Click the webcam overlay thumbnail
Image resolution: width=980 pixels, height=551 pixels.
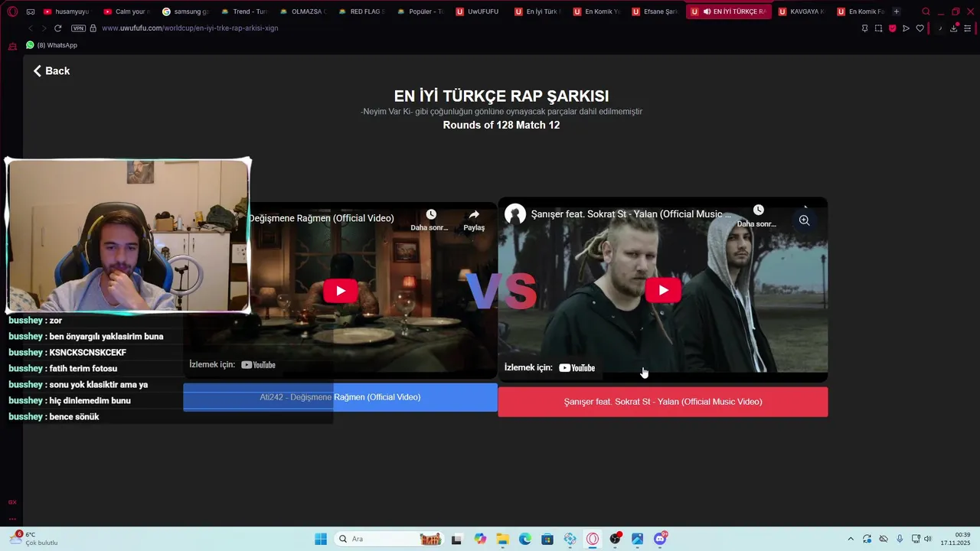pyautogui.click(x=128, y=236)
